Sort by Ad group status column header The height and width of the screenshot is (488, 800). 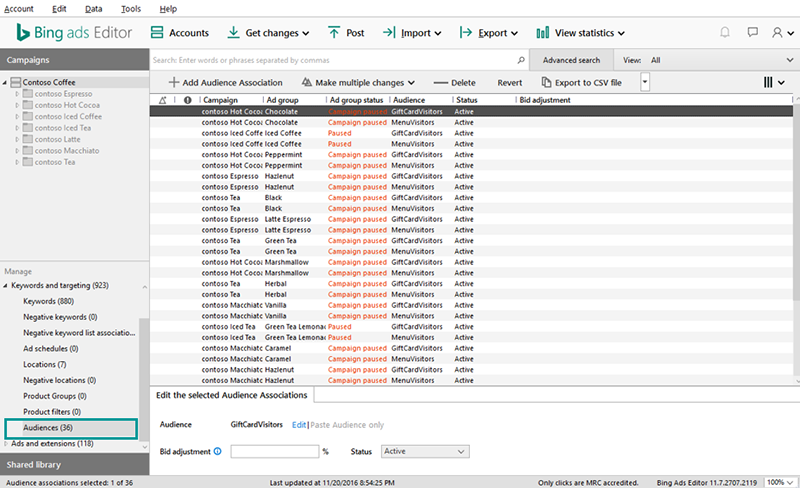point(356,100)
